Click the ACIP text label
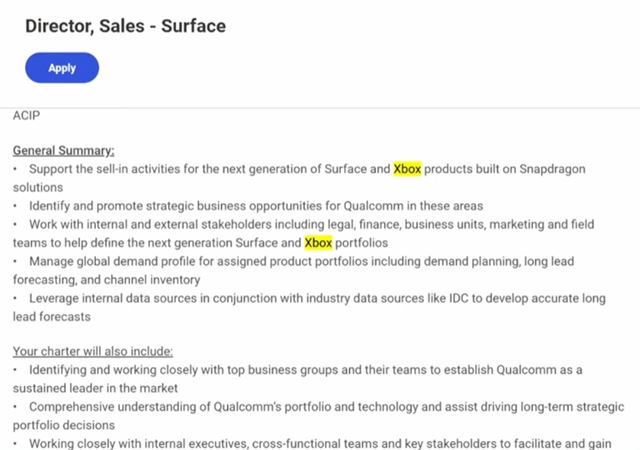This screenshot has height=450, width=640. (x=27, y=115)
